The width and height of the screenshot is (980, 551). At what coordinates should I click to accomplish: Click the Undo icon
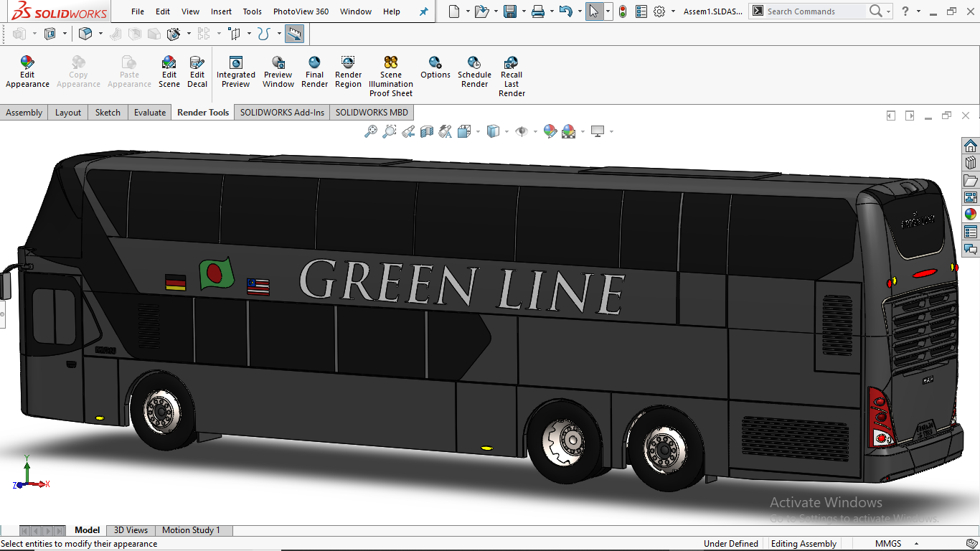pos(565,11)
